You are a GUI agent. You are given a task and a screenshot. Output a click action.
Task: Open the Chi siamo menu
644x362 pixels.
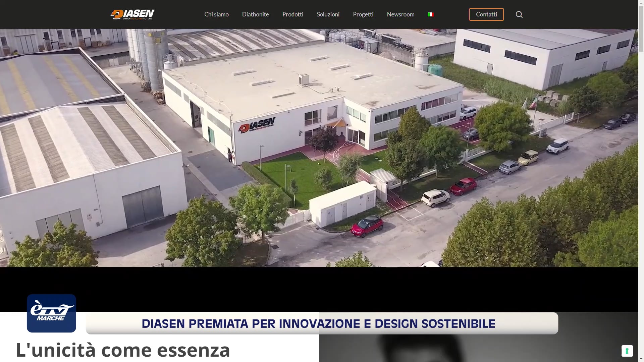pyautogui.click(x=216, y=14)
